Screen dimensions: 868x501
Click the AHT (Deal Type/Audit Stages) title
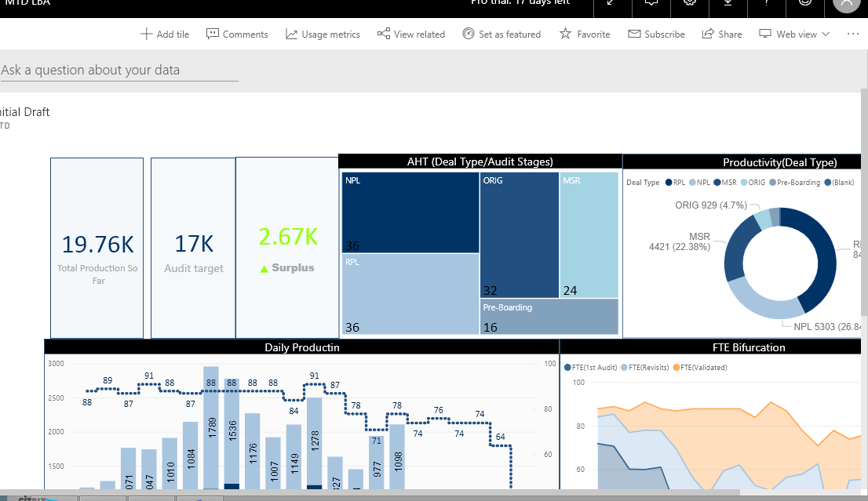click(x=480, y=162)
